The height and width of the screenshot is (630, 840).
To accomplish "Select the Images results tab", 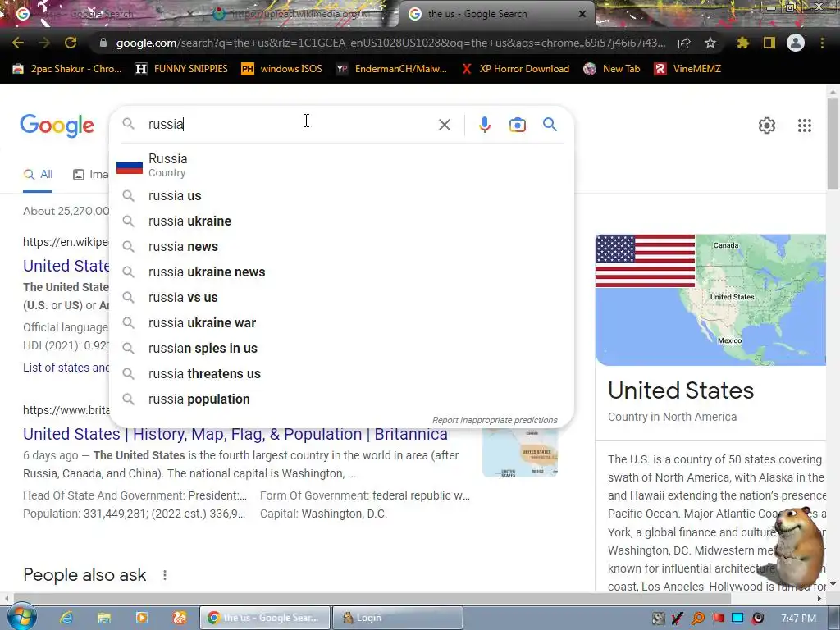I will (90, 174).
